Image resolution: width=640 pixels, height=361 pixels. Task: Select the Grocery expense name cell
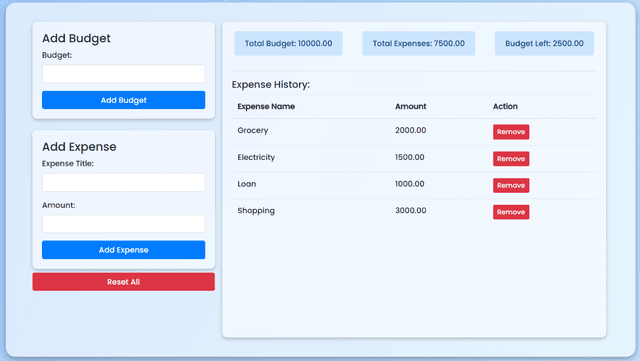pyautogui.click(x=253, y=131)
